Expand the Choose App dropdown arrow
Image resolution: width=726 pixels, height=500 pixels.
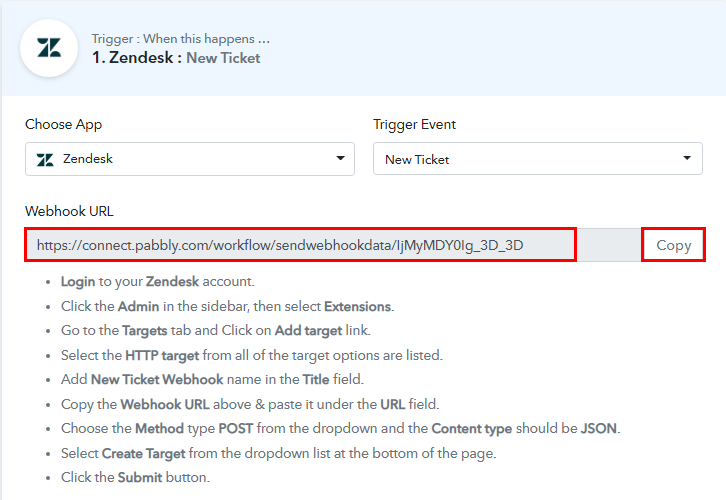pyautogui.click(x=340, y=158)
